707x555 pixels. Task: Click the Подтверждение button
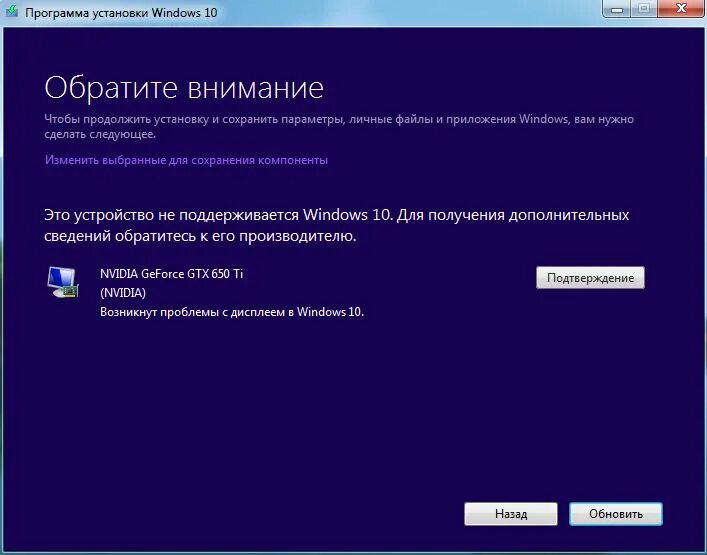point(590,278)
